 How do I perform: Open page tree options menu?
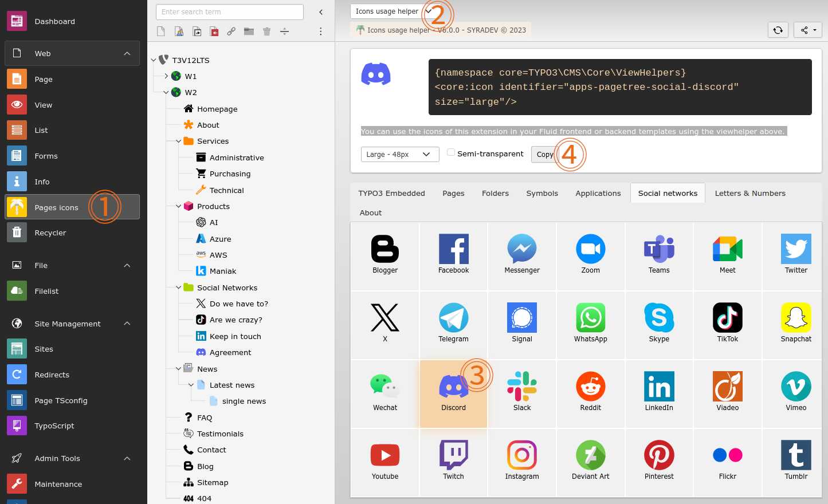tap(320, 31)
